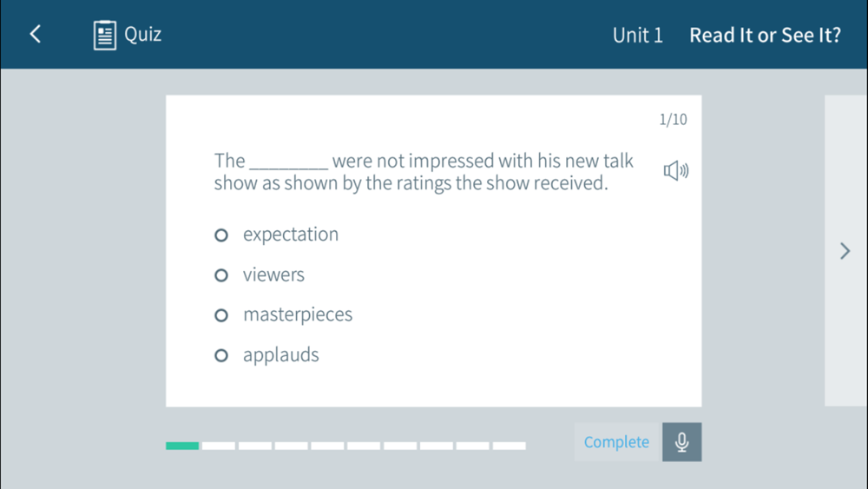Advance to next question with right chevron
This screenshot has height=489, width=868.
click(845, 251)
